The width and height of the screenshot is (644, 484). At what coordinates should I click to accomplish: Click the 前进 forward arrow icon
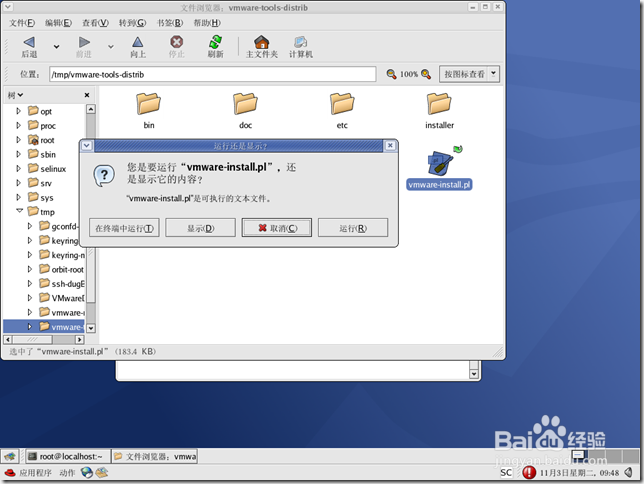coord(84,42)
